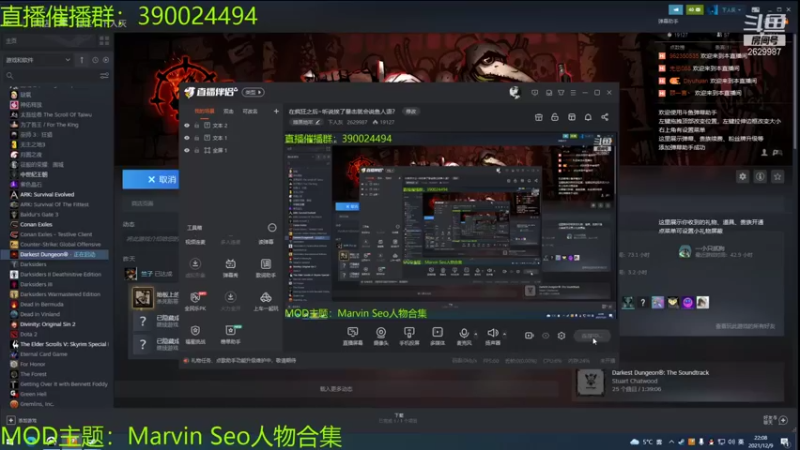
Task: Open the Steam game settings gear icon
Action: pyautogui.click(x=742, y=177)
